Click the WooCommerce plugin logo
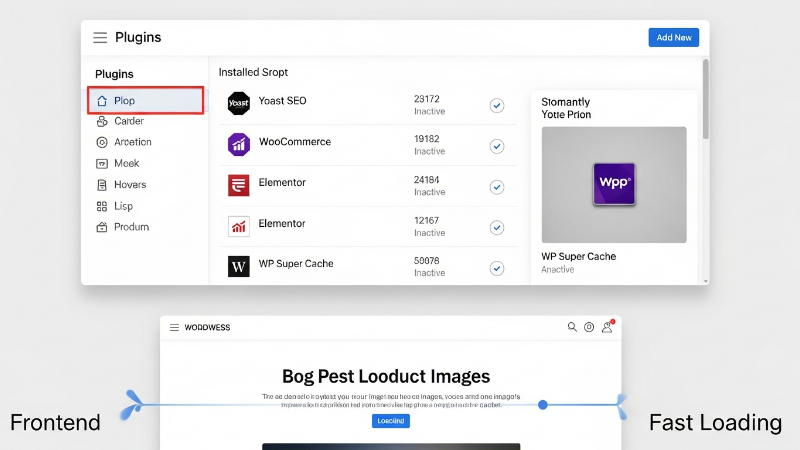The image size is (800, 450). (239, 144)
